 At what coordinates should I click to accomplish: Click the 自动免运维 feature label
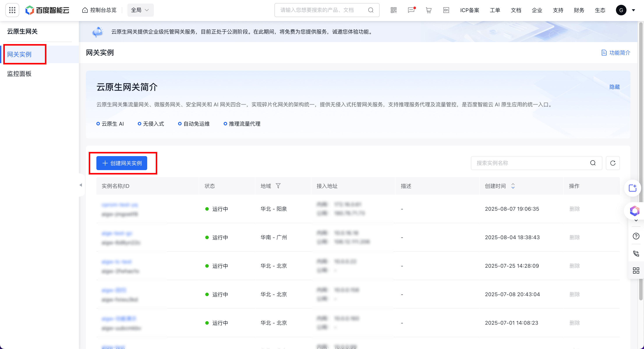pos(196,124)
